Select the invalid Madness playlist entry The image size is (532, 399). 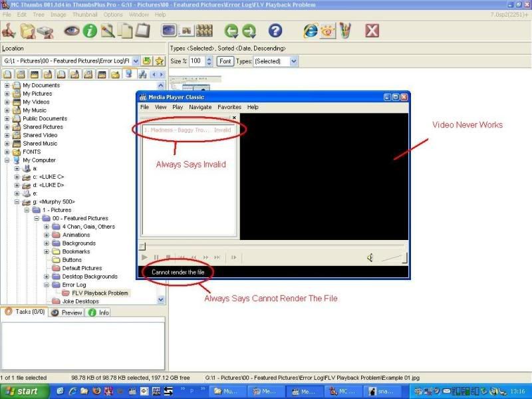point(188,130)
